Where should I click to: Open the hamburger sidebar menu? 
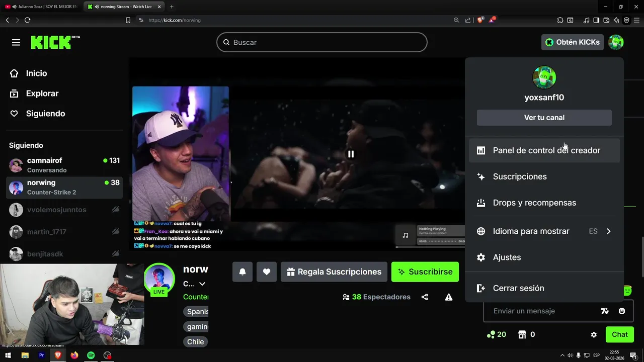[x=16, y=42]
